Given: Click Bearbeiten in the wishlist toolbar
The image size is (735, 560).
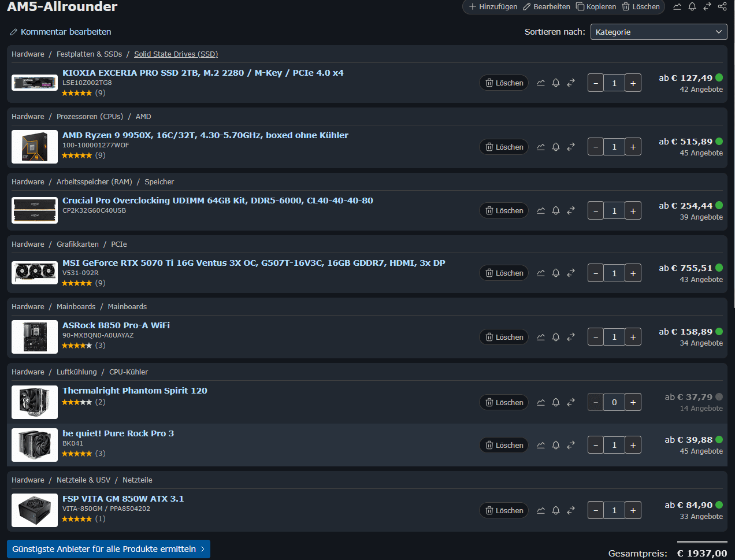Looking at the screenshot, I should pos(547,6).
